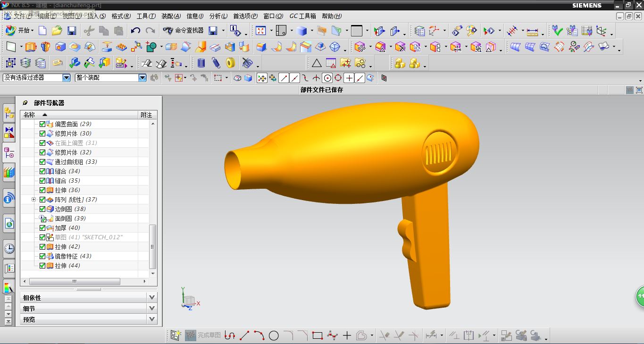Click the line sketch tool
The width and height of the screenshot is (644, 344).
pos(244,336)
